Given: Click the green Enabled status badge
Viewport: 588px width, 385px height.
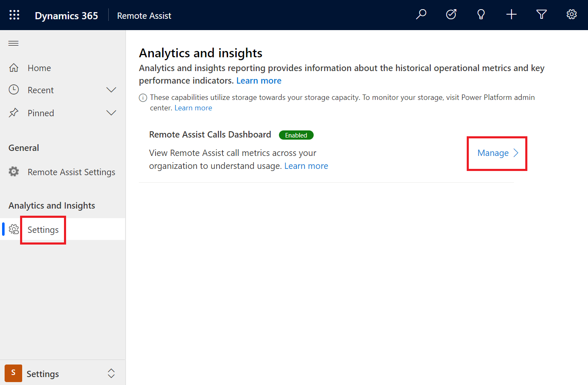Looking at the screenshot, I should [296, 135].
